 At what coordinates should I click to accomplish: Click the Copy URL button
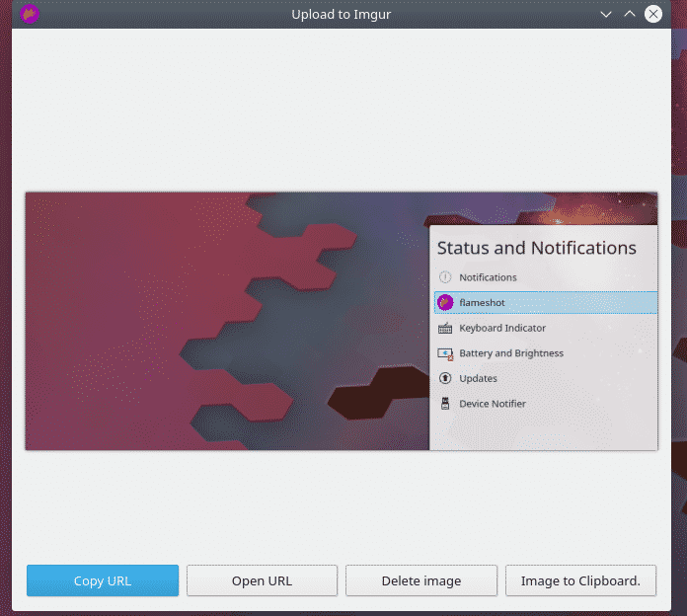[103, 580]
